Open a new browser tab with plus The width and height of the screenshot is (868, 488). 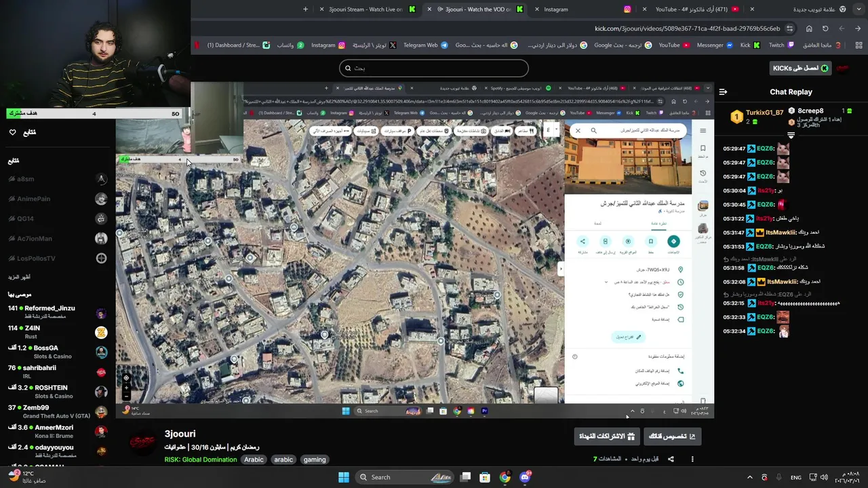pos(305,9)
